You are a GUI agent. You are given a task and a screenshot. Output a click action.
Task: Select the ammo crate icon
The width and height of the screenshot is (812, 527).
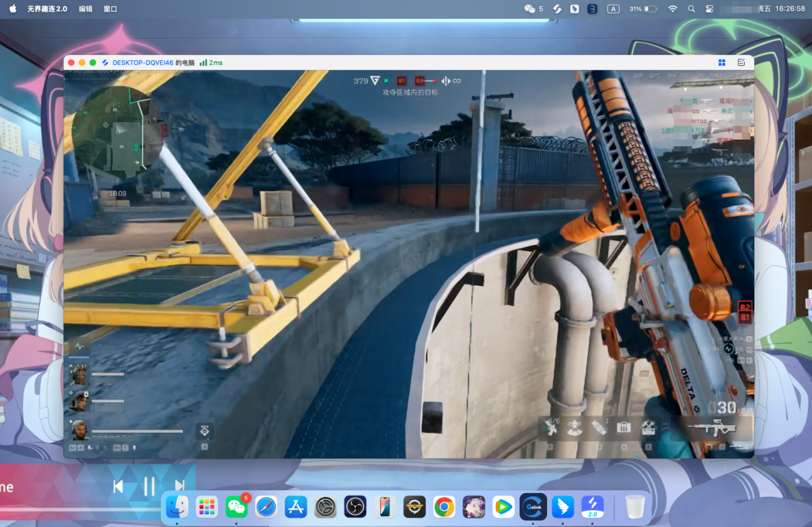tap(624, 428)
